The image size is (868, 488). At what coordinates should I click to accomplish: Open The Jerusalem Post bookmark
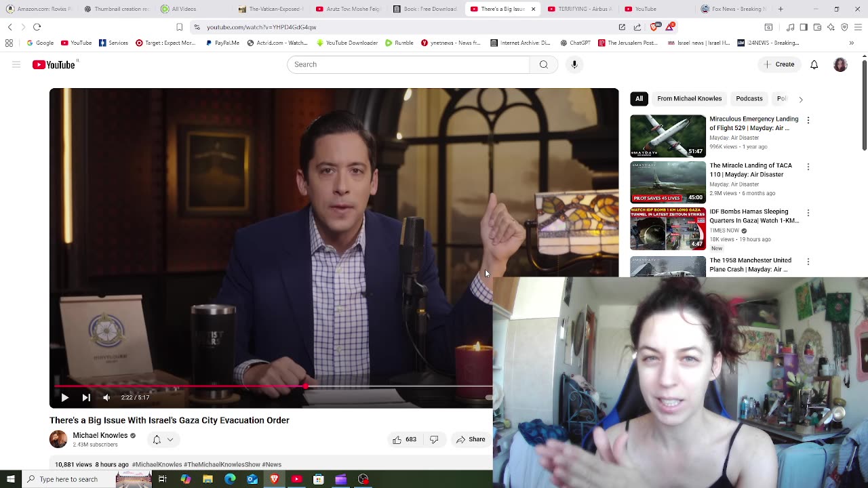click(628, 43)
